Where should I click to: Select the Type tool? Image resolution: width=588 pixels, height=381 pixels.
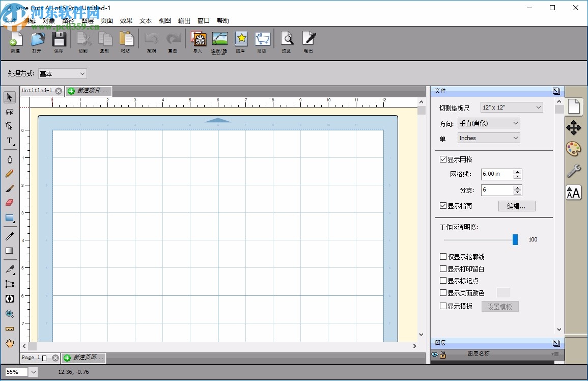(9, 141)
